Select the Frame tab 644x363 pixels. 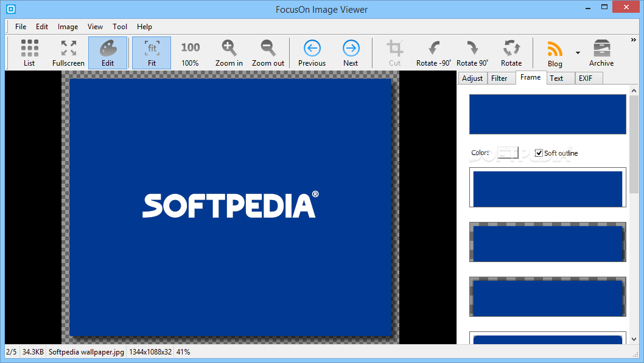point(531,77)
